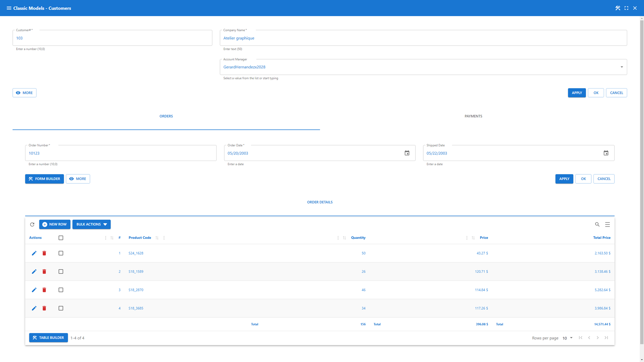Open the Bulk Actions dropdown
This screenshot has height=362, width=644.
pyautogui.click(x=92, y=225)
